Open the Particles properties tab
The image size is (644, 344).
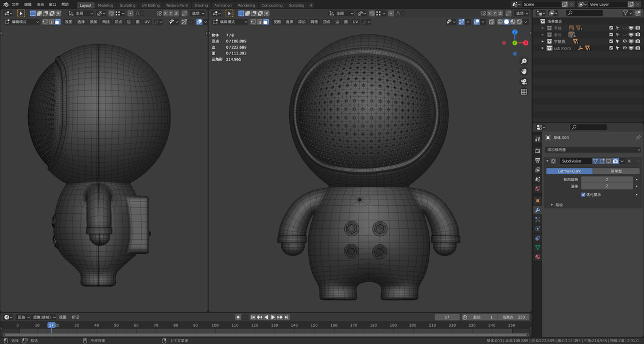(538, 220)
